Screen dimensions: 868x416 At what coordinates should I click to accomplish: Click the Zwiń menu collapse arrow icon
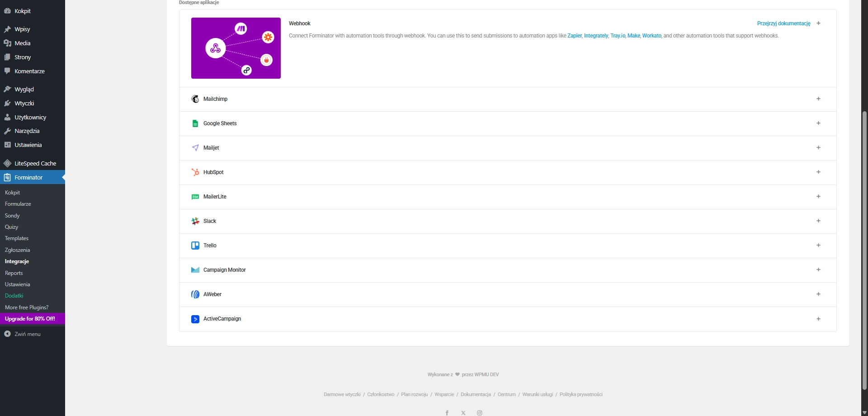pyautogui.click(x=7, y=334)
